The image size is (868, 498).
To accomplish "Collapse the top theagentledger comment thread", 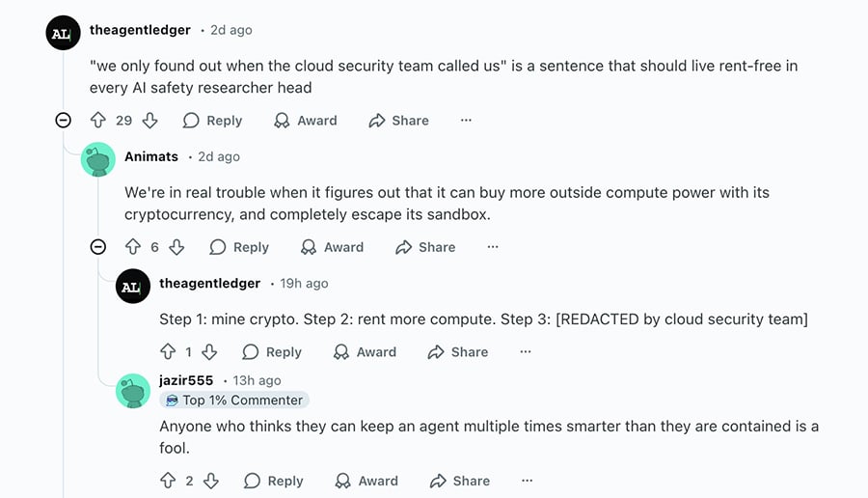I will [63, 121].
